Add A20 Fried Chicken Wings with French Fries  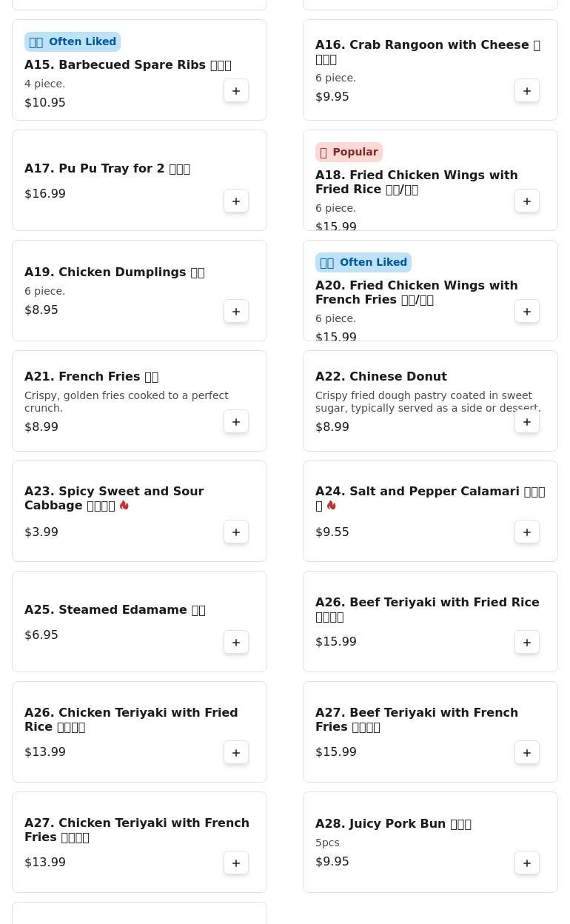tap(527, 312)
